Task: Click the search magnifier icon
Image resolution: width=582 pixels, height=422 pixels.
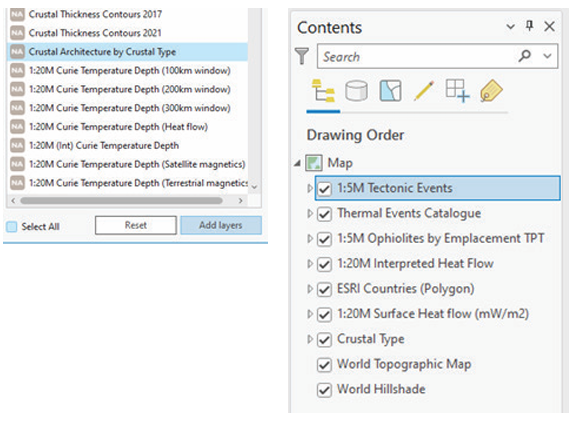Action: (x=524, y=56)
